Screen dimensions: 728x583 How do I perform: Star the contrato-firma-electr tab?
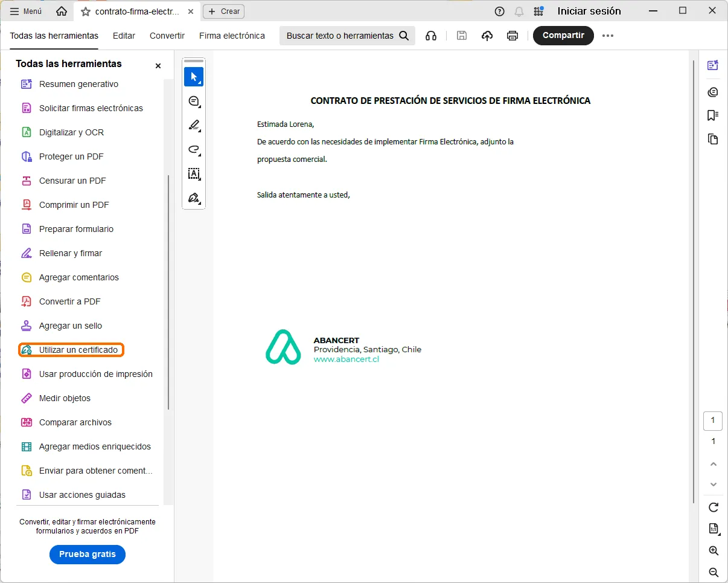(85, 11)
